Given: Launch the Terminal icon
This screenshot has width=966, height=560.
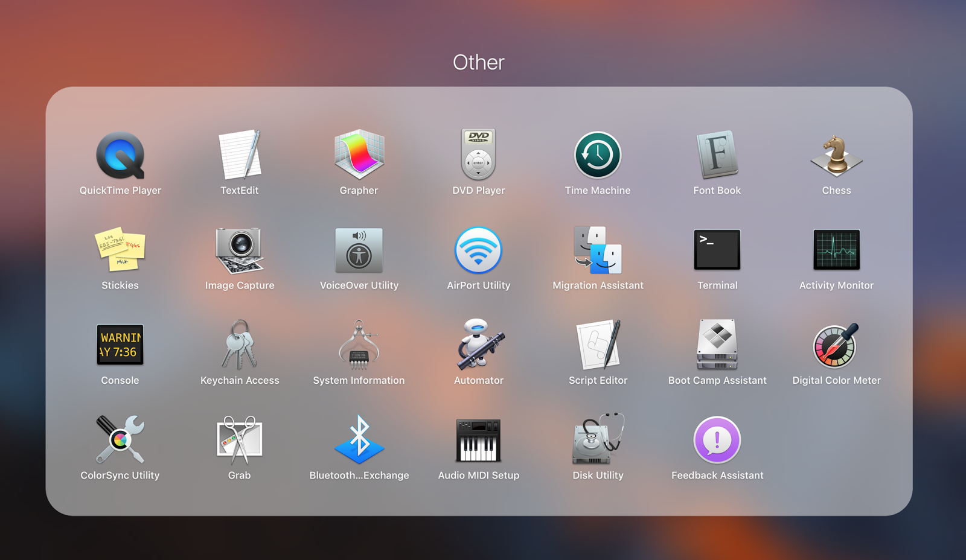Looking at the screenshot, I should click(717, 249).
